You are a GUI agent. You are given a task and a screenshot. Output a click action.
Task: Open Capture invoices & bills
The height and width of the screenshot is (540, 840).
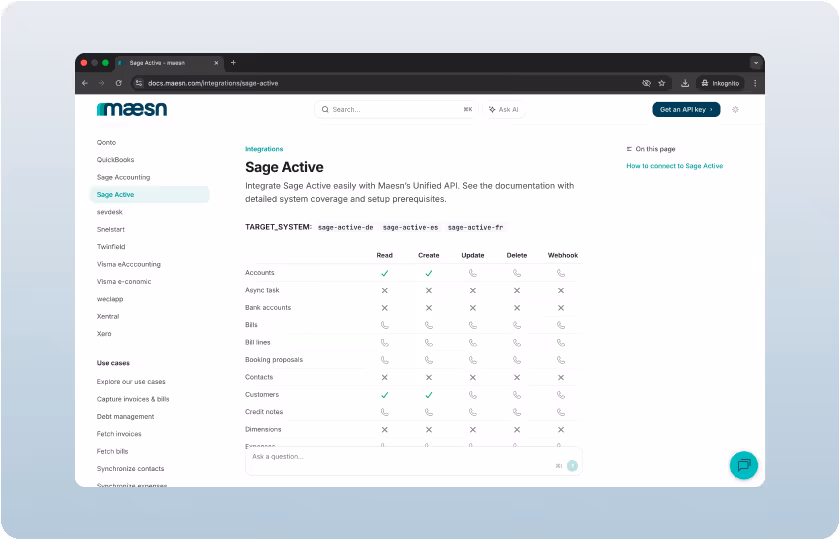[133, 399]
